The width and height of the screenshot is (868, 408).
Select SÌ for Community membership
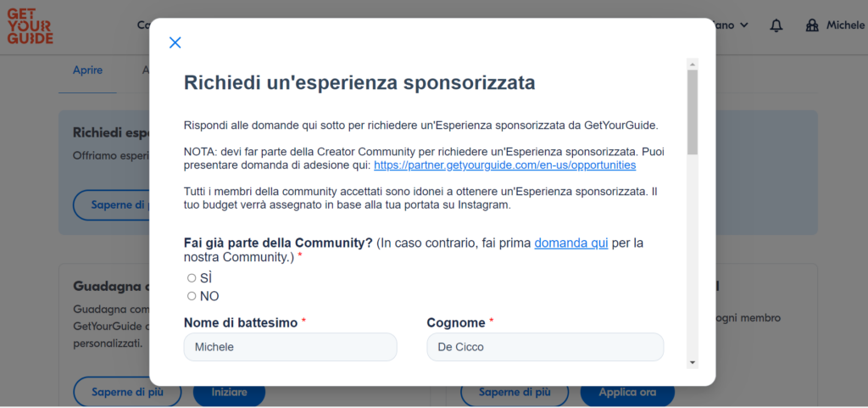[192, 278]
